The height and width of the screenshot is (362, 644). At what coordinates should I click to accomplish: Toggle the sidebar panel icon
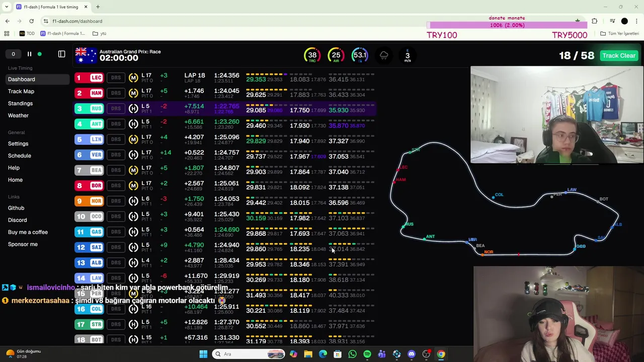tap(62, 54)
